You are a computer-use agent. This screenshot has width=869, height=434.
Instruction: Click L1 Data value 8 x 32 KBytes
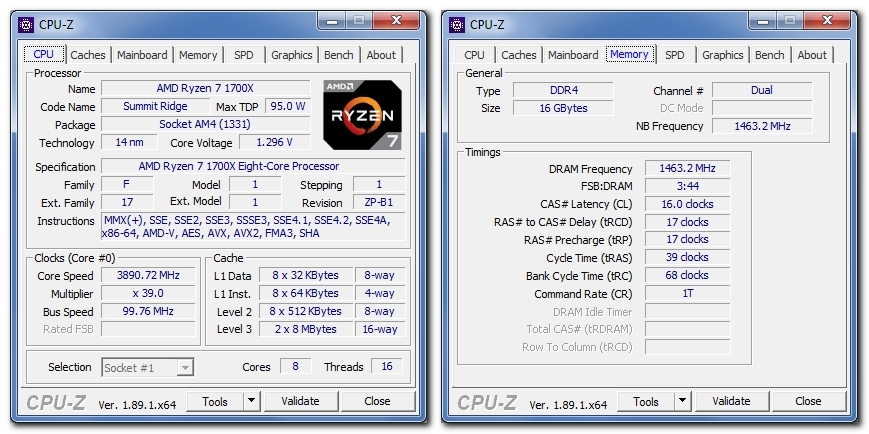tap(306, 275)
